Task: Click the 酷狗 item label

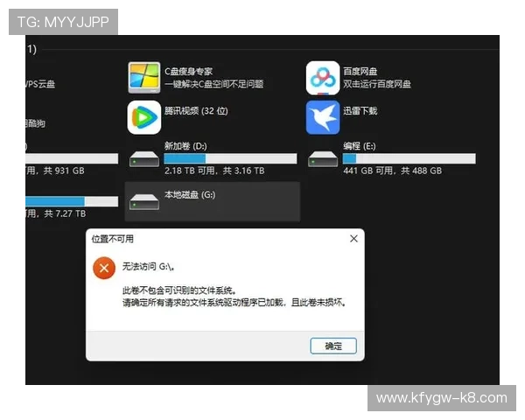Action: [x=36, y=123]
